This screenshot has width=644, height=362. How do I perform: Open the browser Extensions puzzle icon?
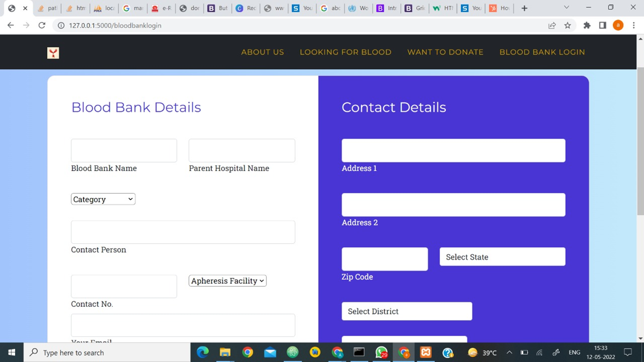[x=587, y=25]
